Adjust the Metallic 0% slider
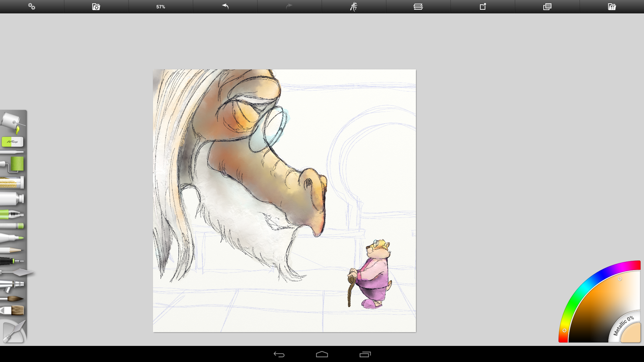644x362 pixels. (623, 325)
